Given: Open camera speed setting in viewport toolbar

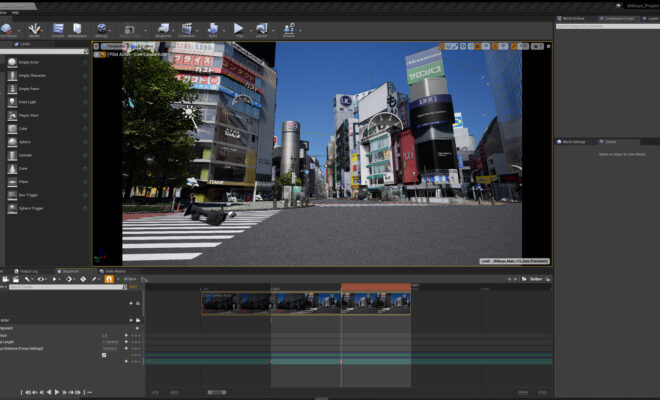Looking at the screenshot, I should click(x=537, y=46).
